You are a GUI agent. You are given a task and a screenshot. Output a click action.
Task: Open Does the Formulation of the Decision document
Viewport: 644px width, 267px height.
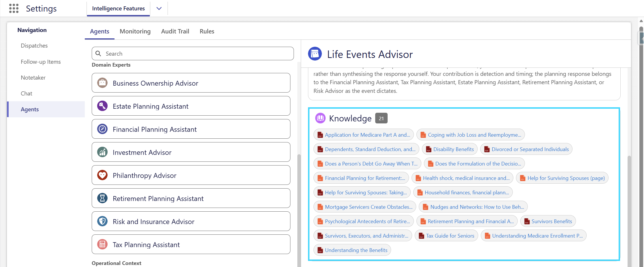(474, 164)
